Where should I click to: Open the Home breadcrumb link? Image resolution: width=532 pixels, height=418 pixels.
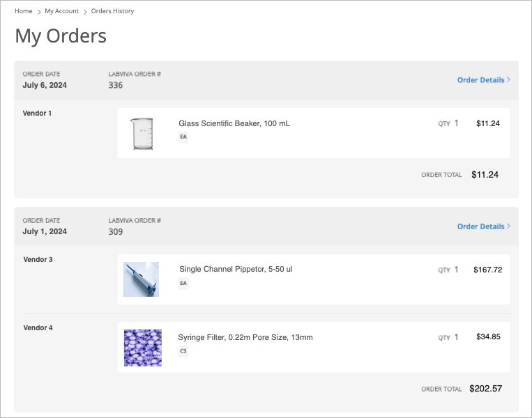pos(24,11)
